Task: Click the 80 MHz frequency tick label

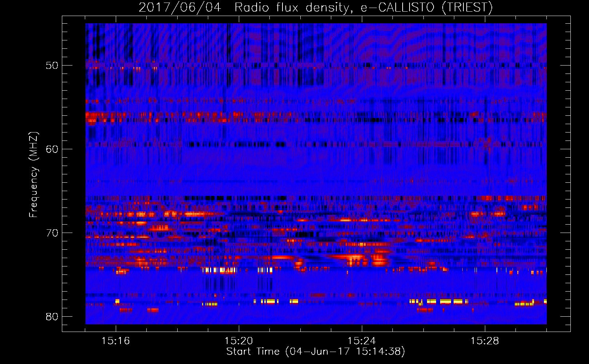Action: click(52, 317)
